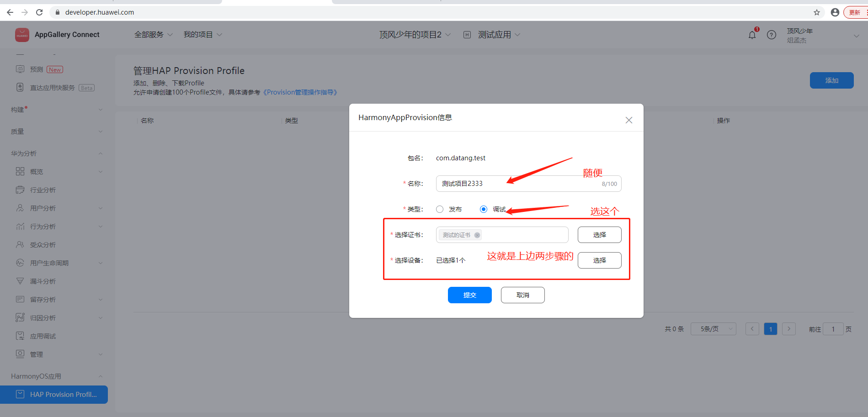Image resolution: width=868 pixels, height=417 pixels.
Task: Reload the page with refresh icon
Action: [x=39, y=12]
